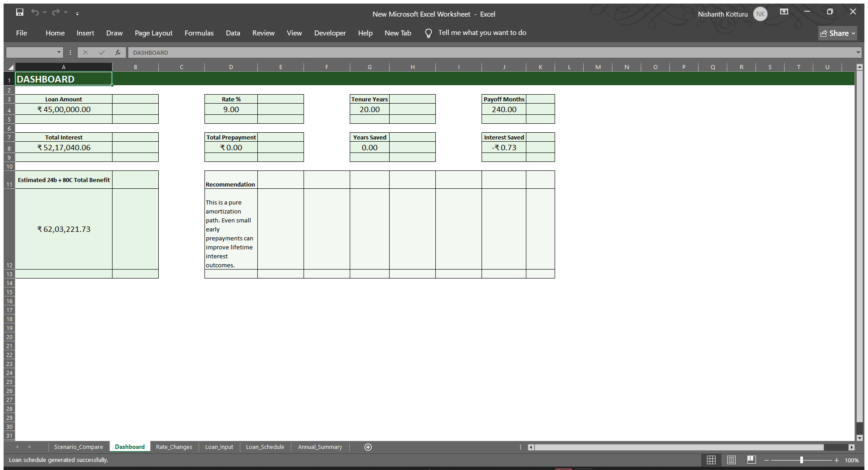
Task: Click the New sheet plus icon
Action: tap(368, 447)
